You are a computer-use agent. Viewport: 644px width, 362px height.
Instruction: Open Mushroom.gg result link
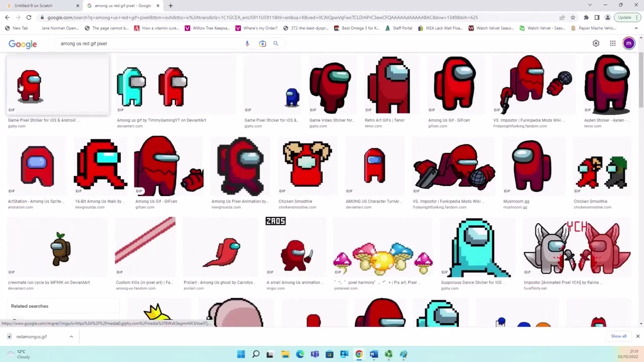pyautogui.click(x=516, y=201)
